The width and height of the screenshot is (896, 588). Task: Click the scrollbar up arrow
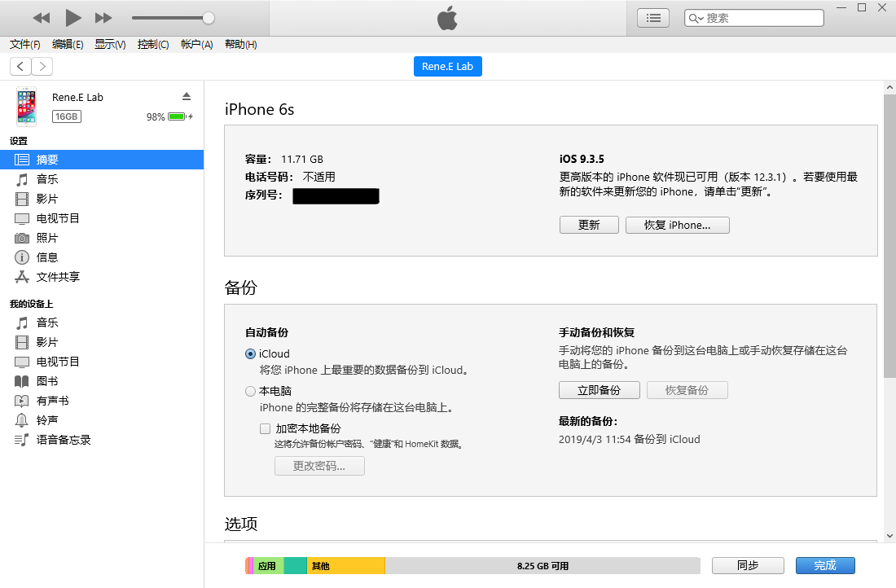pos(889,87)
